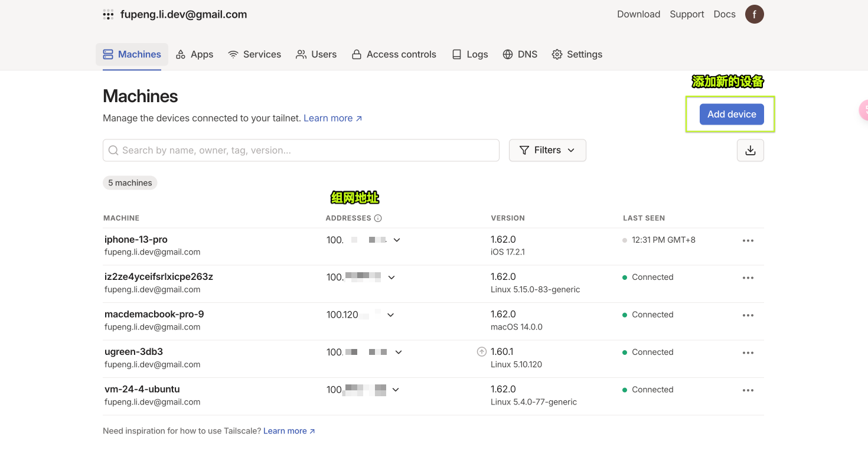Open the macdemacbook-pro-9 machine
Image resolution: width=868 pixels, height=473 pixels.
[154, 314]
